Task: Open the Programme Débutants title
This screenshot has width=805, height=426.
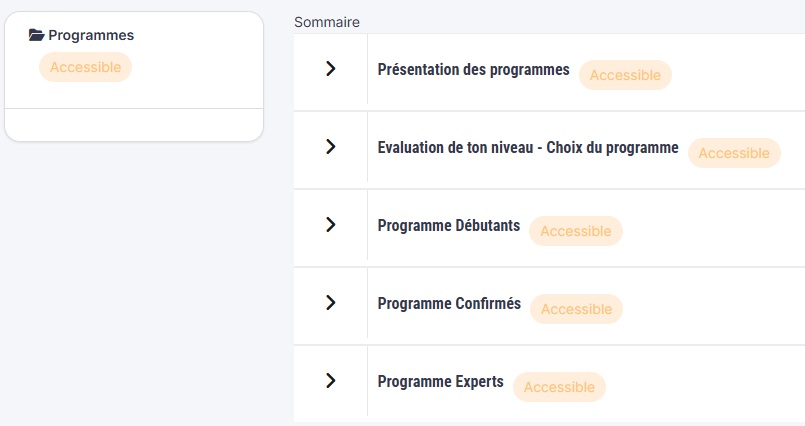Action: click(449, 226)
